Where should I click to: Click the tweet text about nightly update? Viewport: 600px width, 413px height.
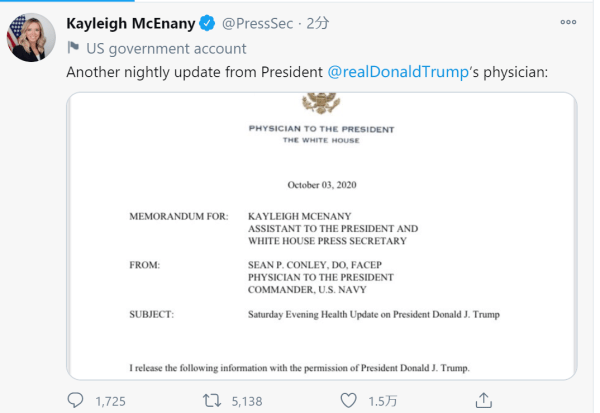click(x=195, y=73)
